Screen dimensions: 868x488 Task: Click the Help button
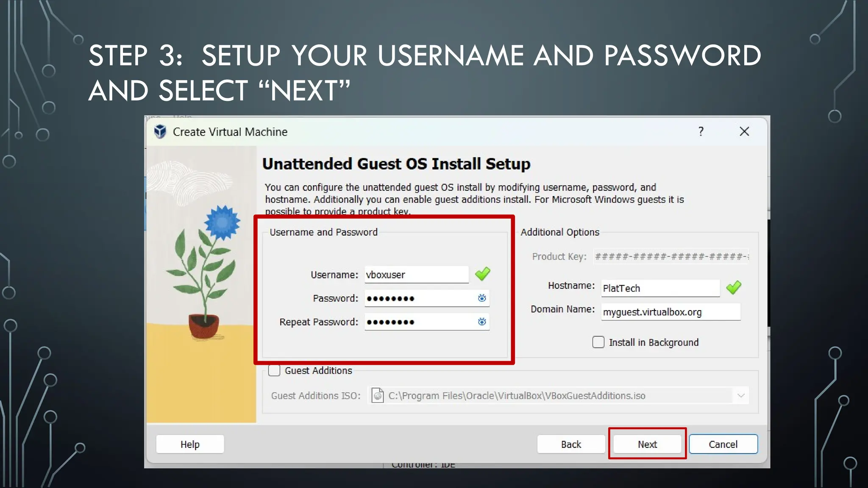[x=190, y=444]
